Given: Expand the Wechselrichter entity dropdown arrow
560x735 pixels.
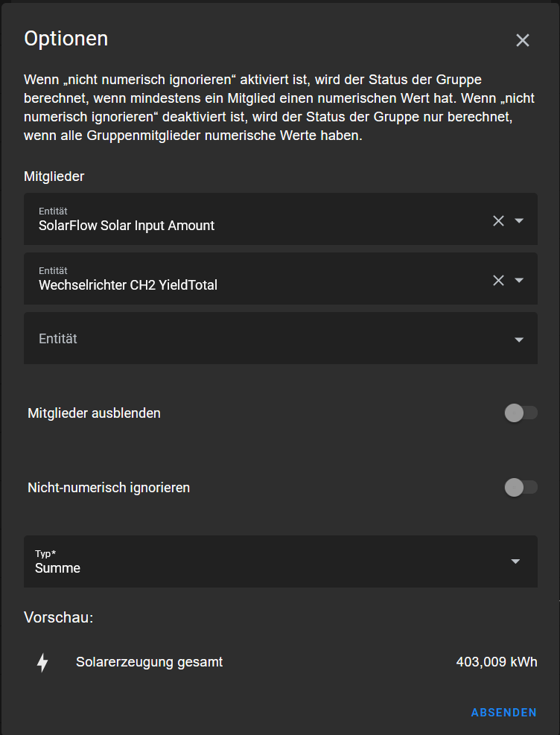Looking at the screenshot, I should click(520, 280).
